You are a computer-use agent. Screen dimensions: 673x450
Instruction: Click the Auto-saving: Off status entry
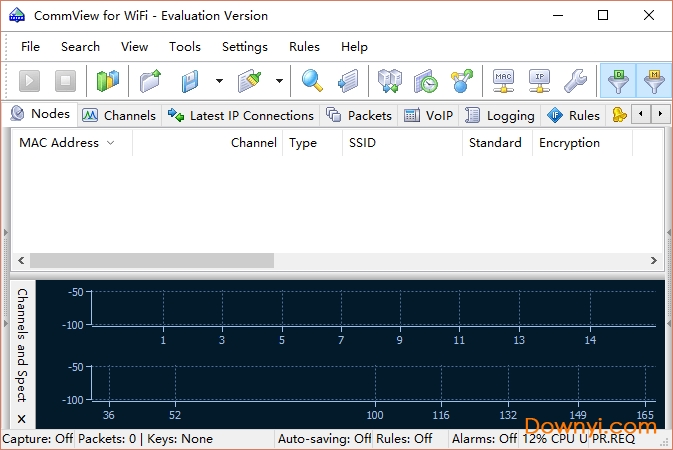(x=324, y=439)
